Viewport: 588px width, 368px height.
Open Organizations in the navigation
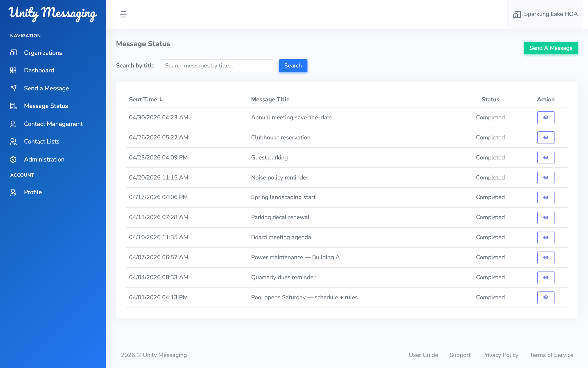pyautogui.click(x=43, y=53)
